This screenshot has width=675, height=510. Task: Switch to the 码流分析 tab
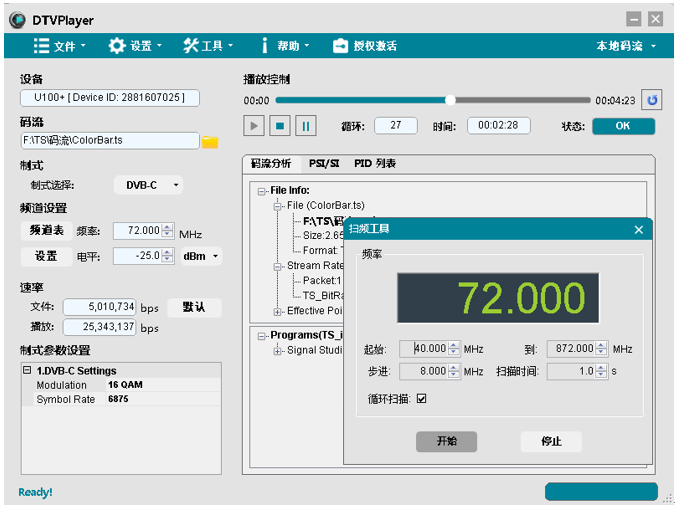click(x=271, y=164)
